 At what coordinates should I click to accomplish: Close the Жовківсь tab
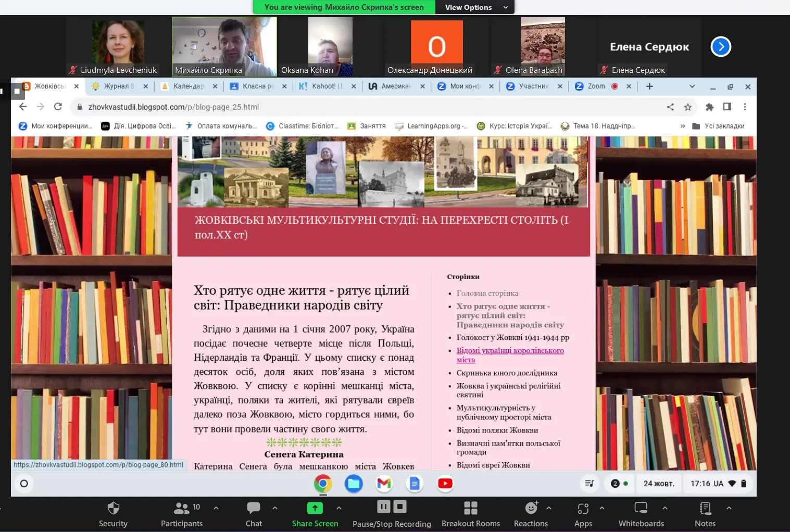tap(77, 86)
